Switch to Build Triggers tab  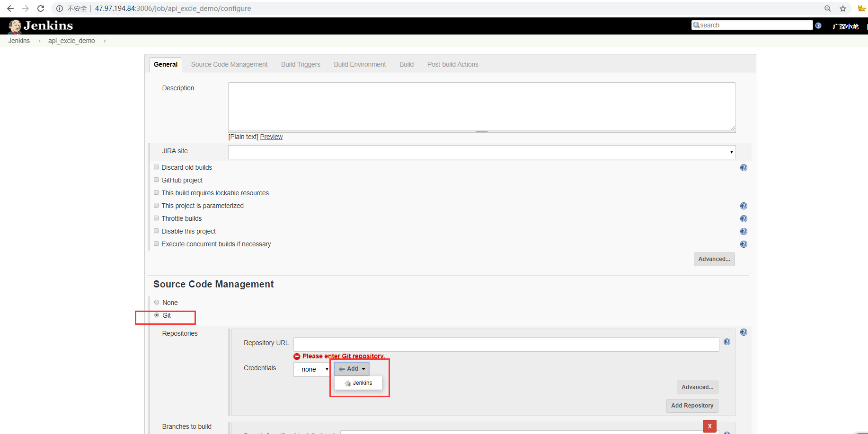click(x=301, y=64)
